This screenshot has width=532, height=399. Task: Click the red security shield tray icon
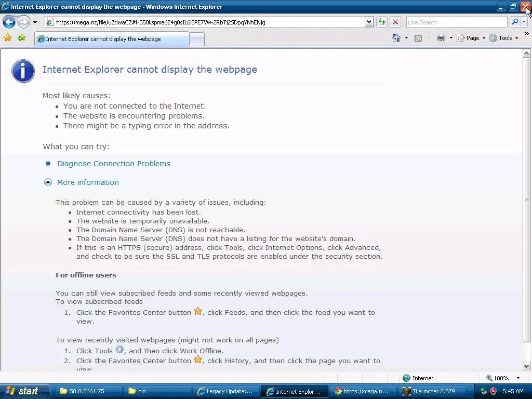pos(493,391)
